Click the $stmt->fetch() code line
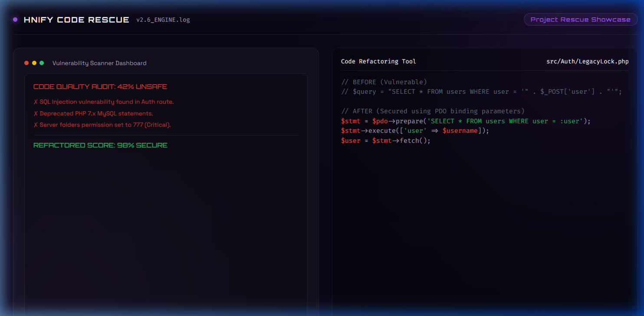 (386, 141)
